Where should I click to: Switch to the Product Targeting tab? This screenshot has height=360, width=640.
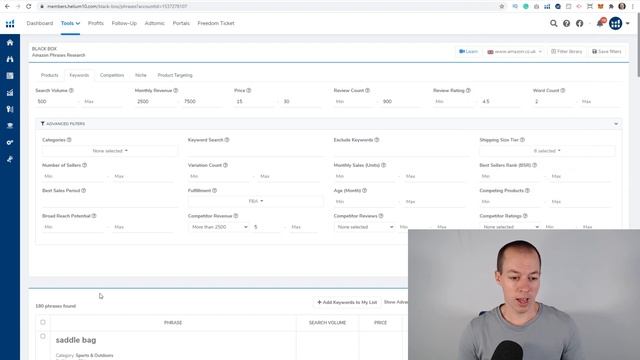coord(175,75)
